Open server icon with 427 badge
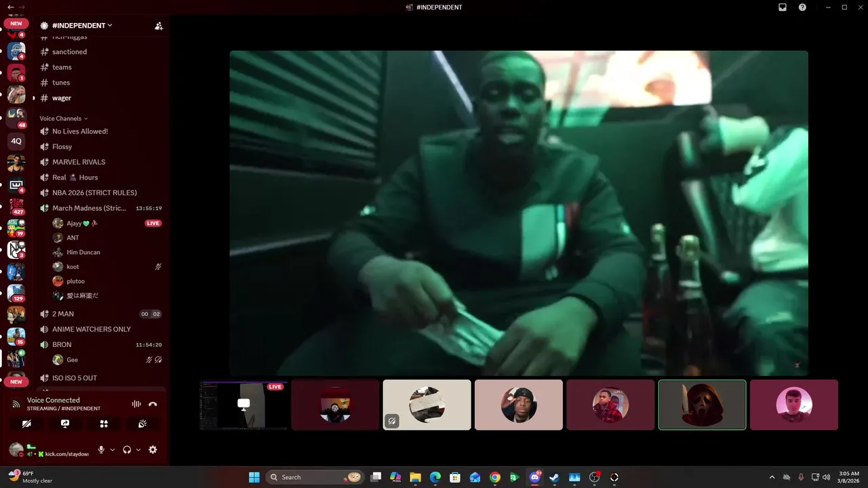This screenshot has height=488, width=868. coord(16,206)
